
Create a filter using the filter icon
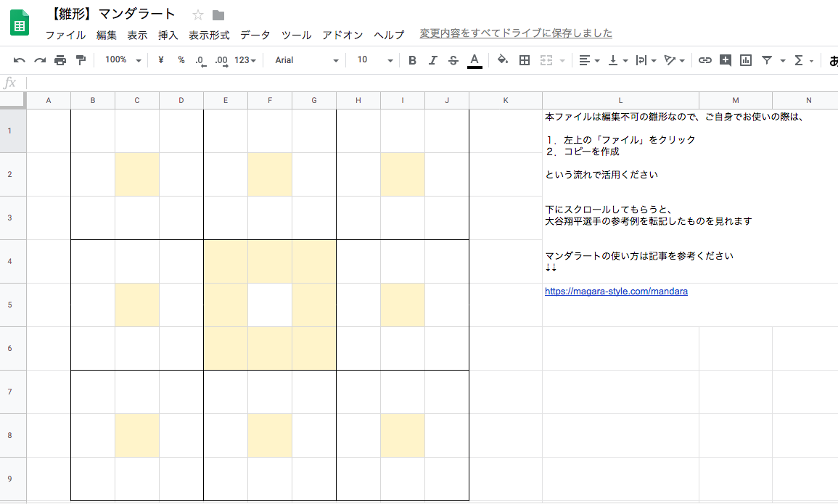tap(766, 60)
